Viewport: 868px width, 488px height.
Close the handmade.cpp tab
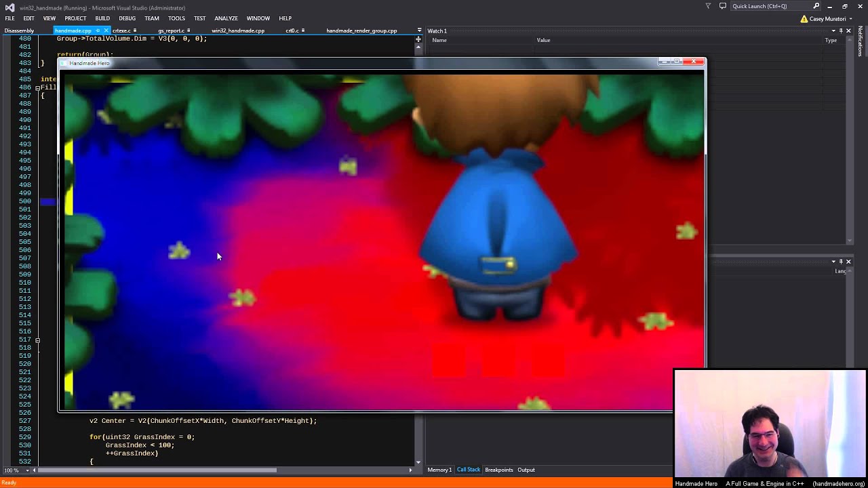106,30
